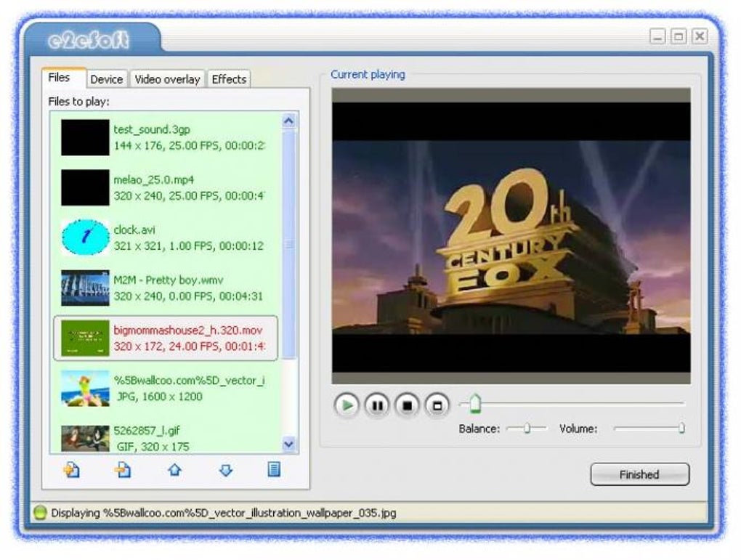The width and height of the screenshot is (741, 560).
Task: Toggle fullscreen view button
Action: tap(437, 405)
